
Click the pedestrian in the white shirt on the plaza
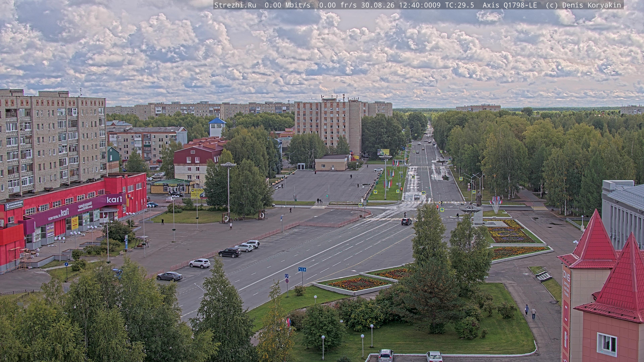coord(231,226)
